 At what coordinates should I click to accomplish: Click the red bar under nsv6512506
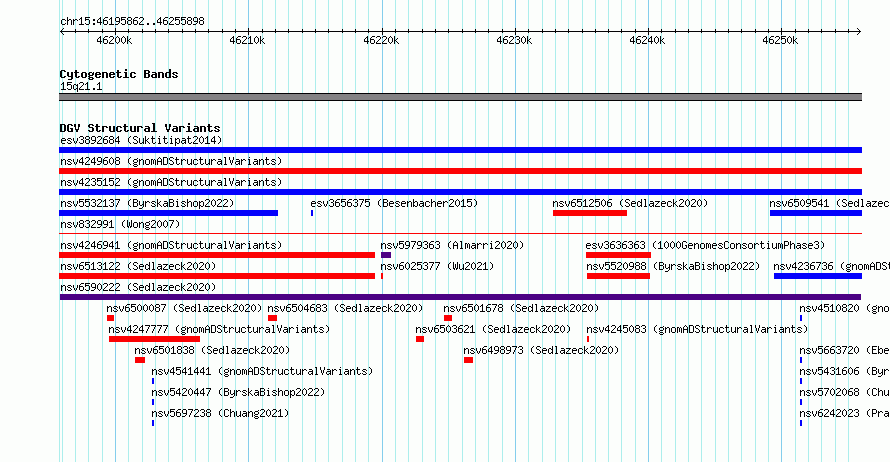click(590, 213)
